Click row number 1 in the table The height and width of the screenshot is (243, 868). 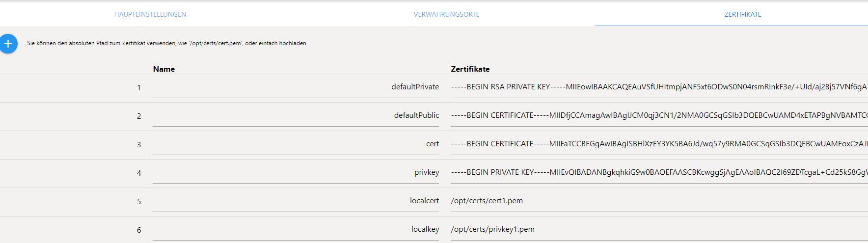(139, 88)
